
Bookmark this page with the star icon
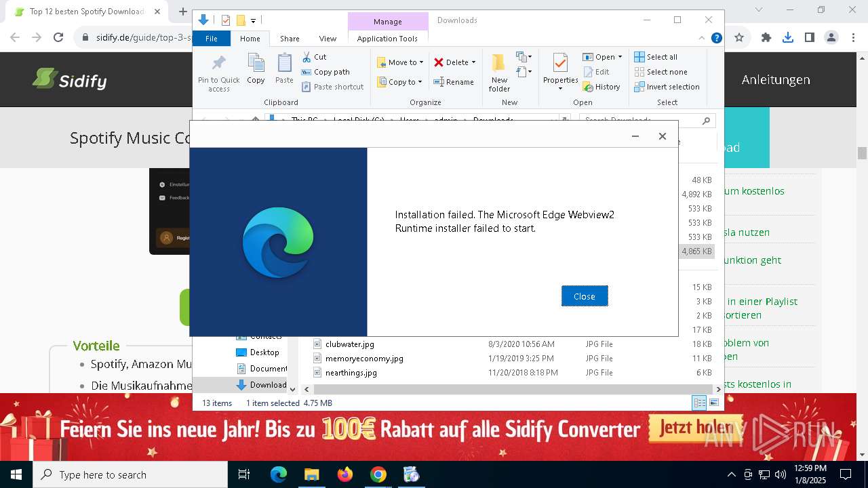coord(739,38)
